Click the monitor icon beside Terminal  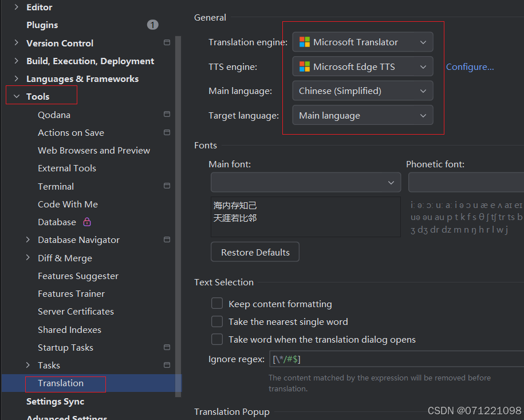pyautogui.click(x=167, y=186)
